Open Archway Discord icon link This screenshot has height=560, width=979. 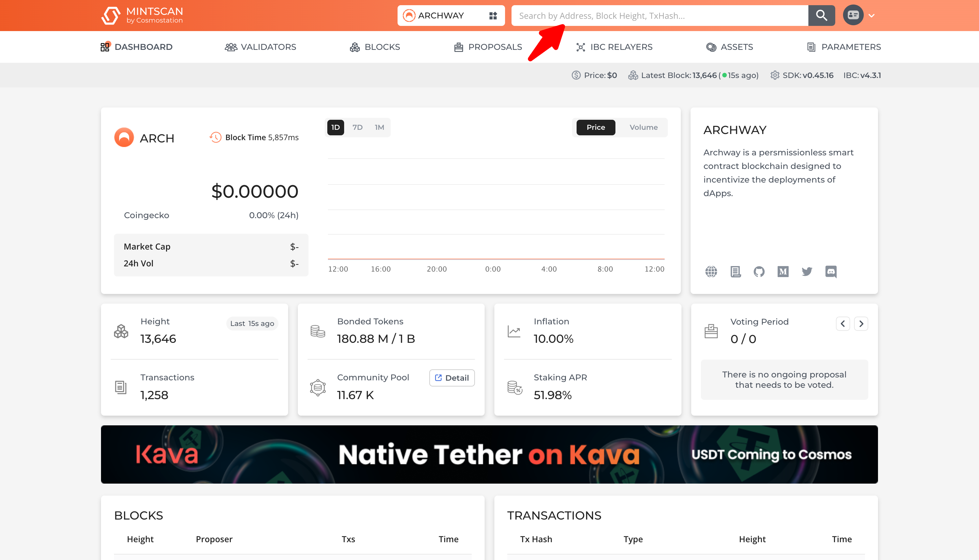(x=830, y=272)
